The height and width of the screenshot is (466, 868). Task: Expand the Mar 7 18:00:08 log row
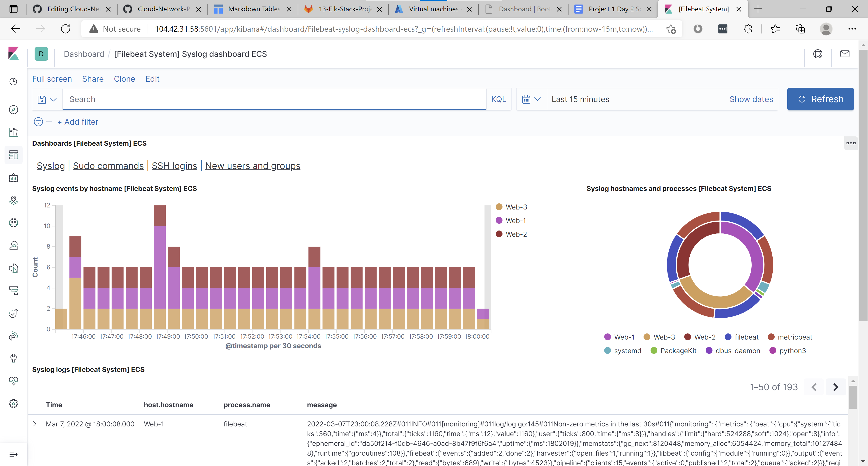coord(35,424)
